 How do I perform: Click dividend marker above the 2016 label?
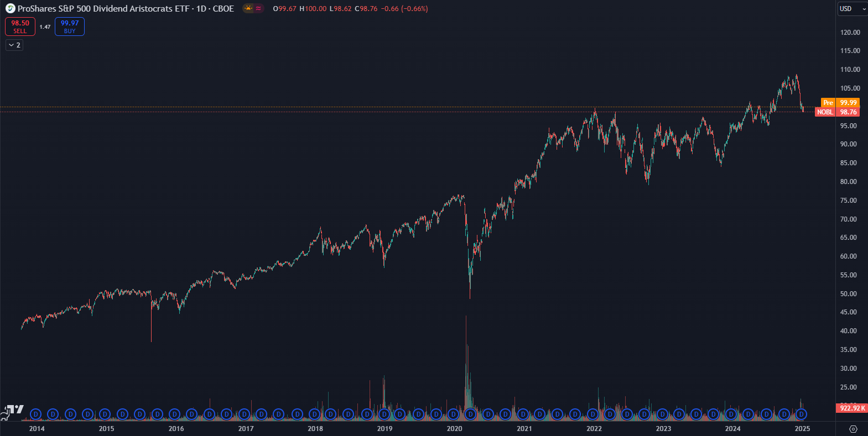pos(174,414)
